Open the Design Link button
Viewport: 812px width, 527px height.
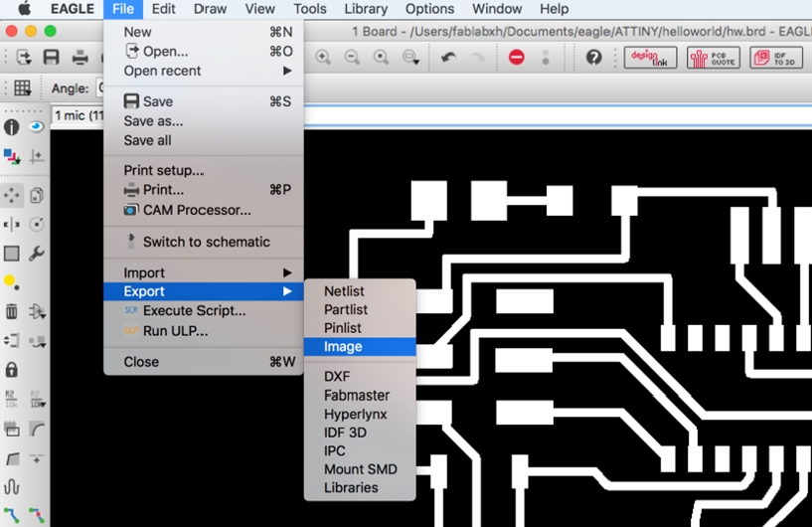pyautogui.click(x=650, y=58)
